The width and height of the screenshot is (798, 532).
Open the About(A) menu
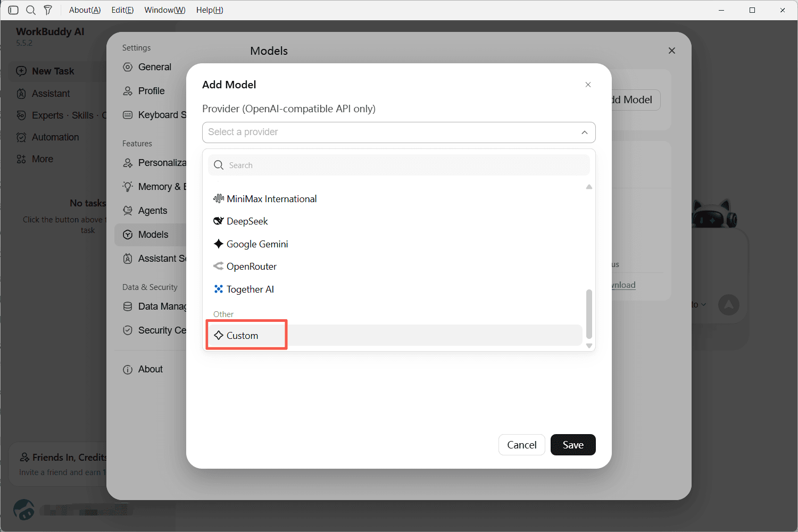tap(85, 10)
